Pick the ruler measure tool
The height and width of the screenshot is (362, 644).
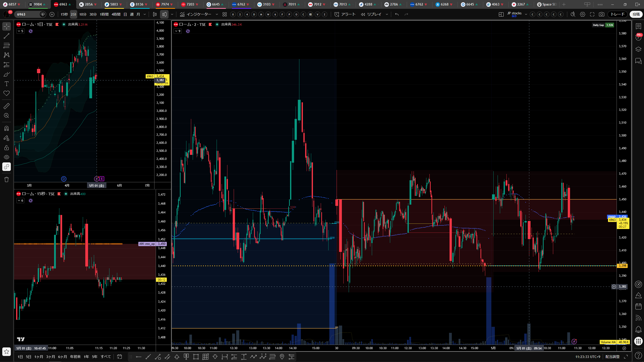pos(7,106)
